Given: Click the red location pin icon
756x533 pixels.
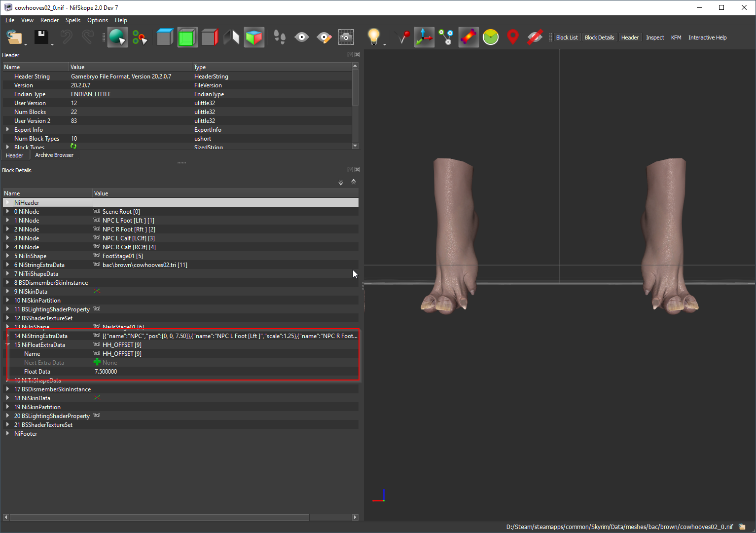Looking at the screenshot, I should coord(513,38).
